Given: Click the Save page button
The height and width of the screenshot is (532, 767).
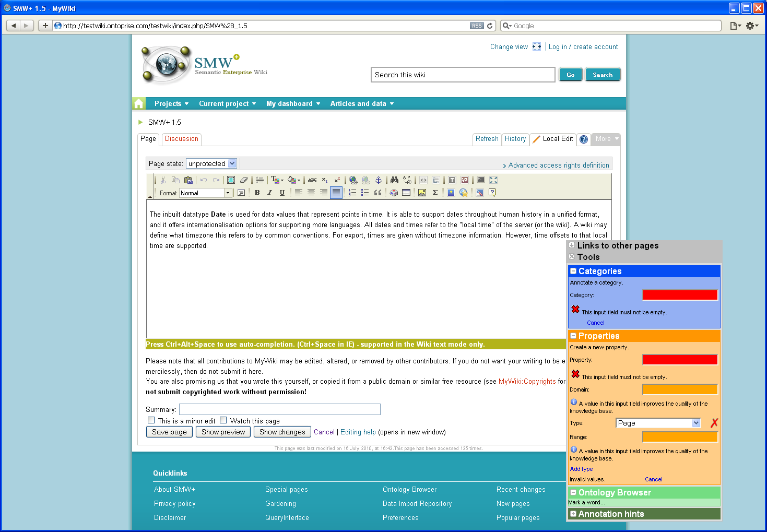Looking at the screenshot, I should click(169, 432).
